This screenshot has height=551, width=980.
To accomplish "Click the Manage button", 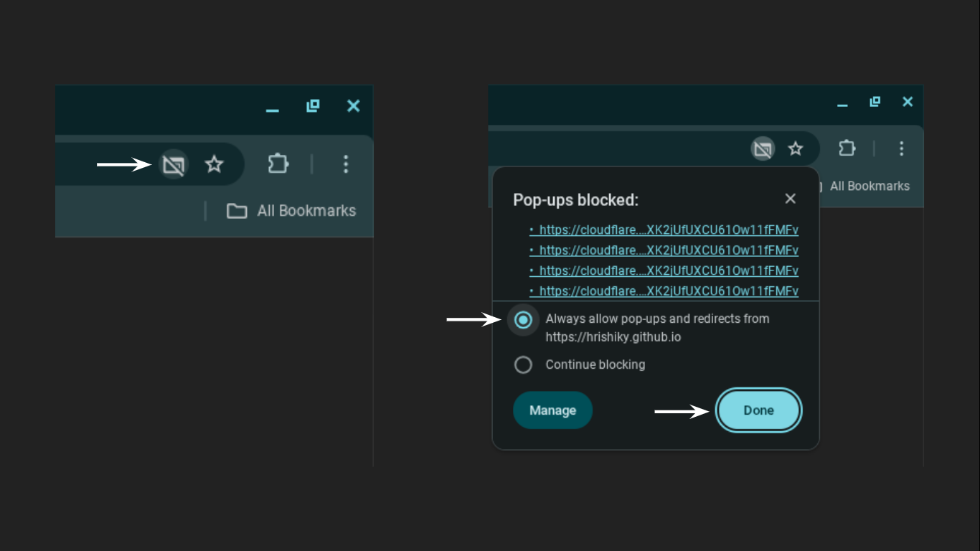I will pos(552,410).
